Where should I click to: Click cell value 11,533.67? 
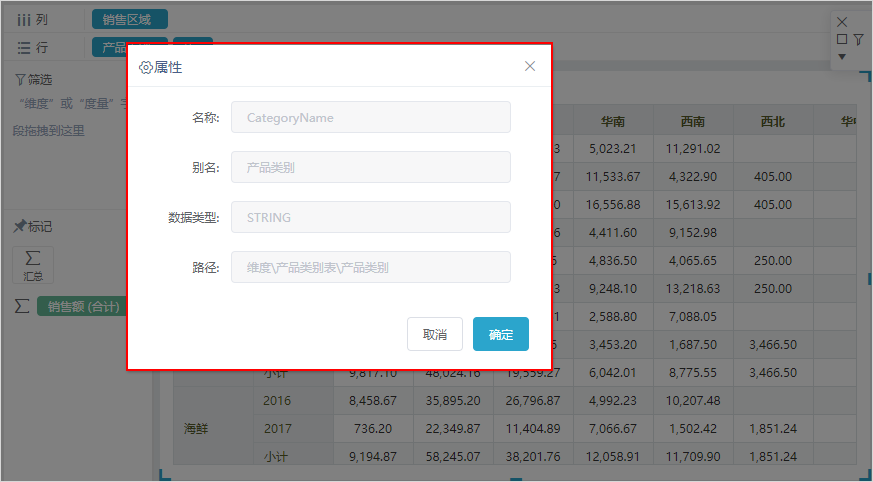tap(613, 176)
